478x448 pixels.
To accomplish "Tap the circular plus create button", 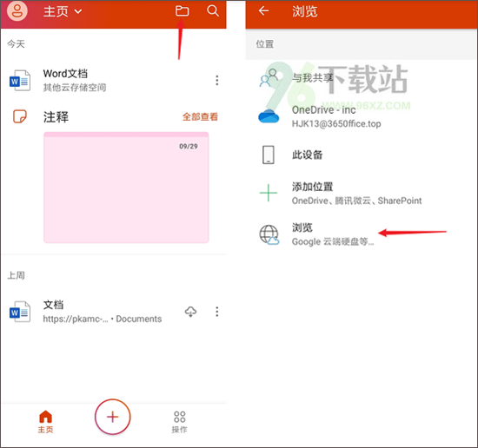I will pyautogui.click(x=112, y=417).
